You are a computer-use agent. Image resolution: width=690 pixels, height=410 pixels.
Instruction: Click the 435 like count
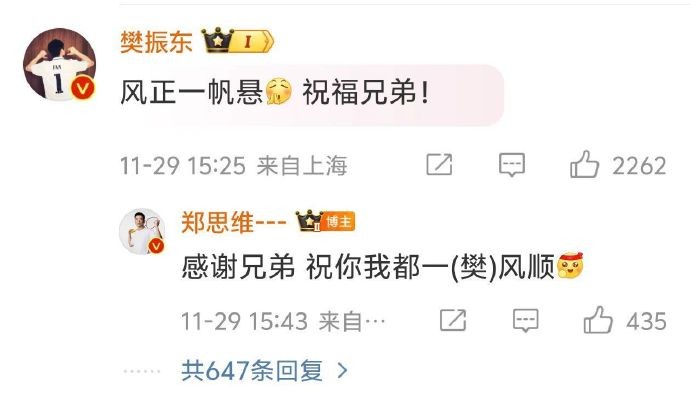(x=646, y=322)
